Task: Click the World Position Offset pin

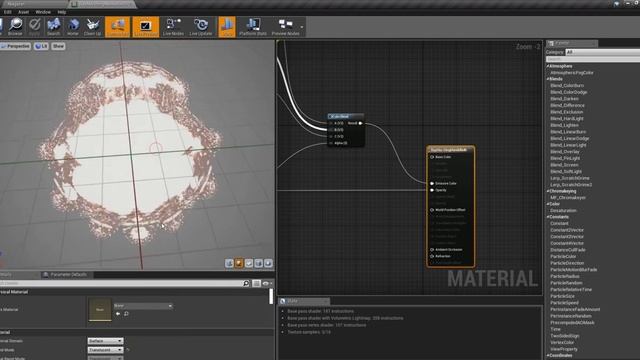Action: pyautogui.click(x=432, y=210)
